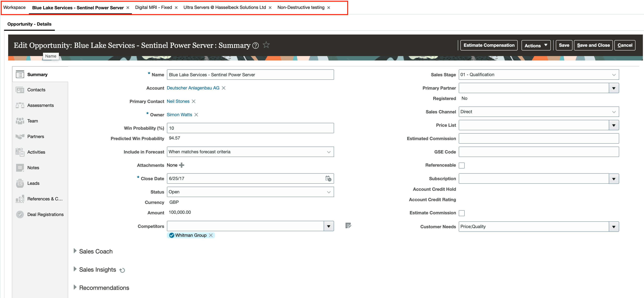Open the Deutscher Anlagenbau AG account link
644x298 pixels.
coord(193,88)
